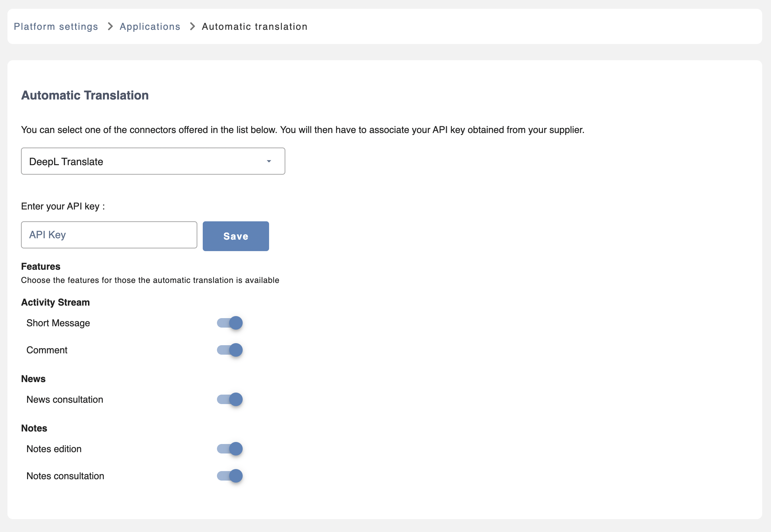Select the Activity Stream heading
Image resolution: width=771 pixels, height=532 pixels.
(56, 303)
